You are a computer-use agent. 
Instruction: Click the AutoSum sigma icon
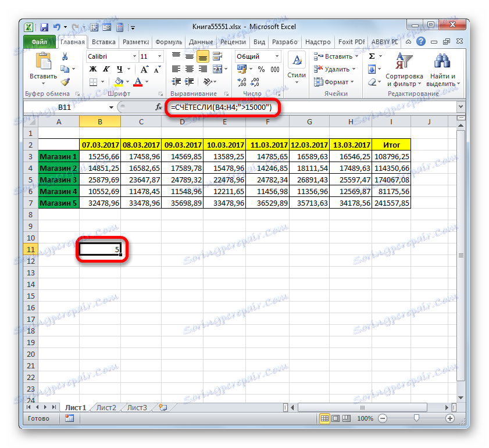click(372, 56)
